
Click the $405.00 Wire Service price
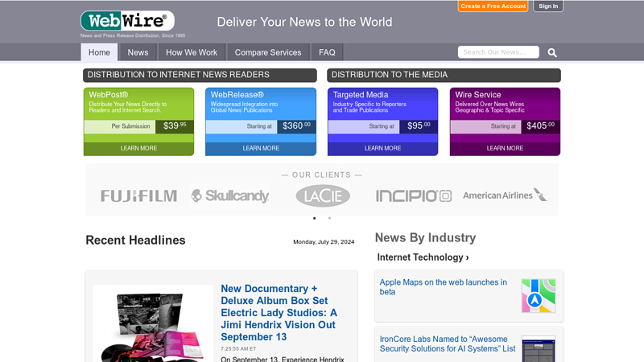pos(540,126)
